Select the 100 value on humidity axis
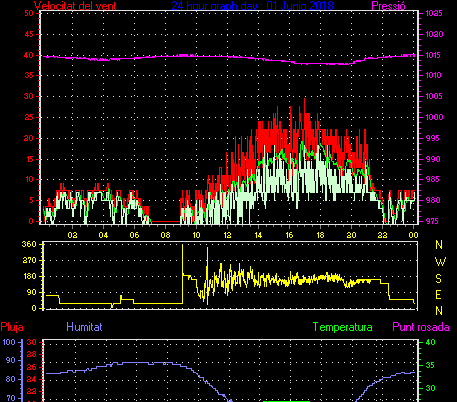457x402 pixels. point(9,342)
